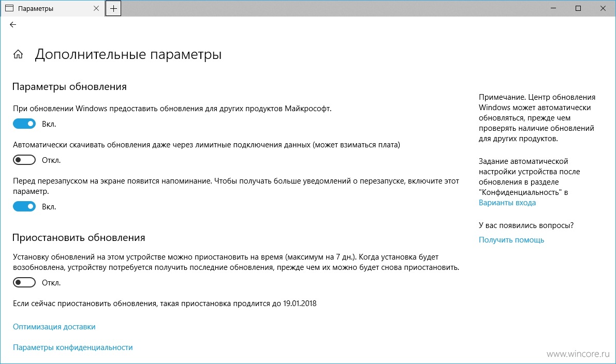Screen dimensions: 616x364
Task: Maximize the settings window
Action: (578, 8)
